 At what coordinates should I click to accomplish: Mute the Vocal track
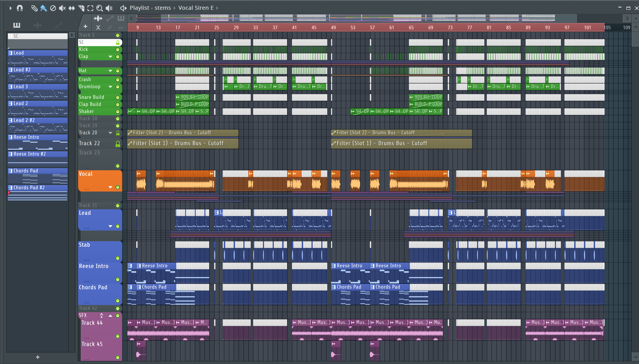click(x=118, y=187)
